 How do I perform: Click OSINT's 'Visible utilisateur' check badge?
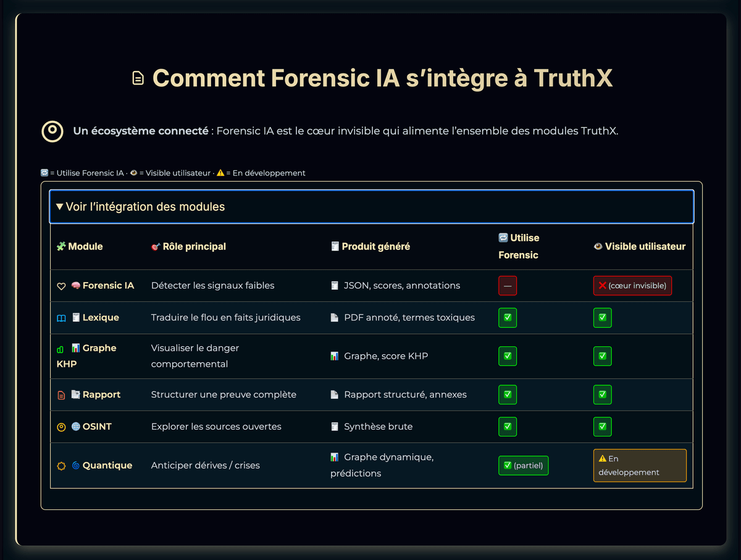tap(603, 427)
